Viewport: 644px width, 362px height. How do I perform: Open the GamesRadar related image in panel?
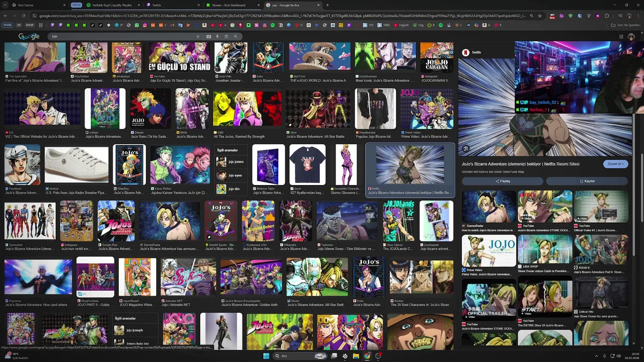tap(489, 207)
